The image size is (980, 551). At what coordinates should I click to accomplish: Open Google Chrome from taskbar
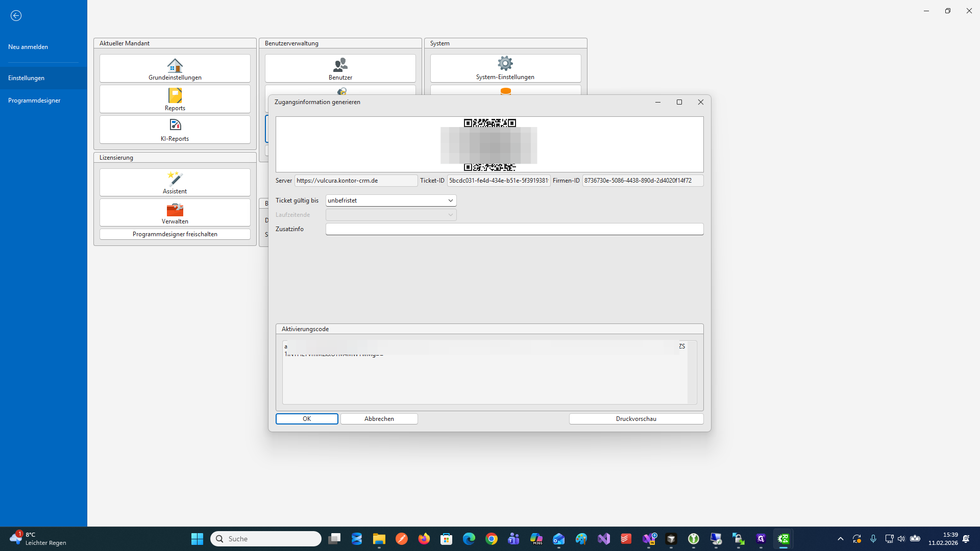click(491, 539)
